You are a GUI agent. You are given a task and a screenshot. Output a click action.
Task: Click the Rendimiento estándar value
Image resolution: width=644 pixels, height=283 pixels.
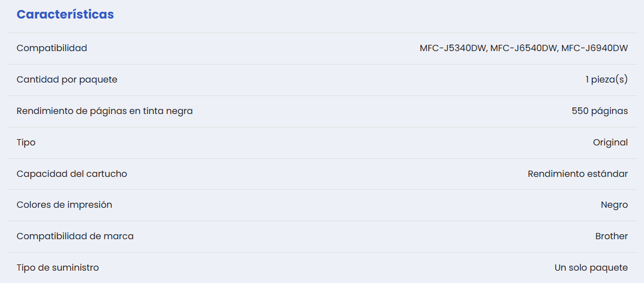(578, 174)
